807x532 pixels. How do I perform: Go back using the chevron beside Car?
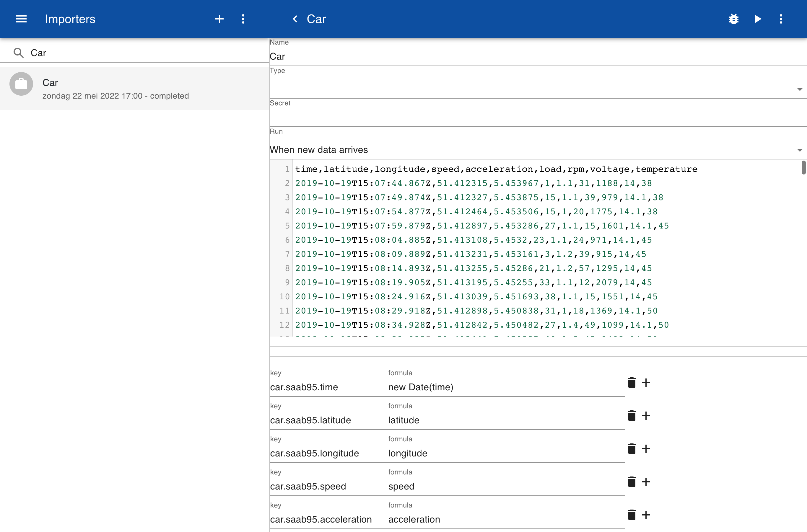295,19
